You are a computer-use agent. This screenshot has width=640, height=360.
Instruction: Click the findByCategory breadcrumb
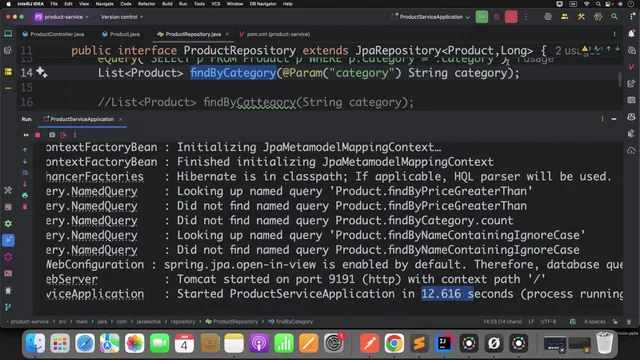(x=291, y=322)
